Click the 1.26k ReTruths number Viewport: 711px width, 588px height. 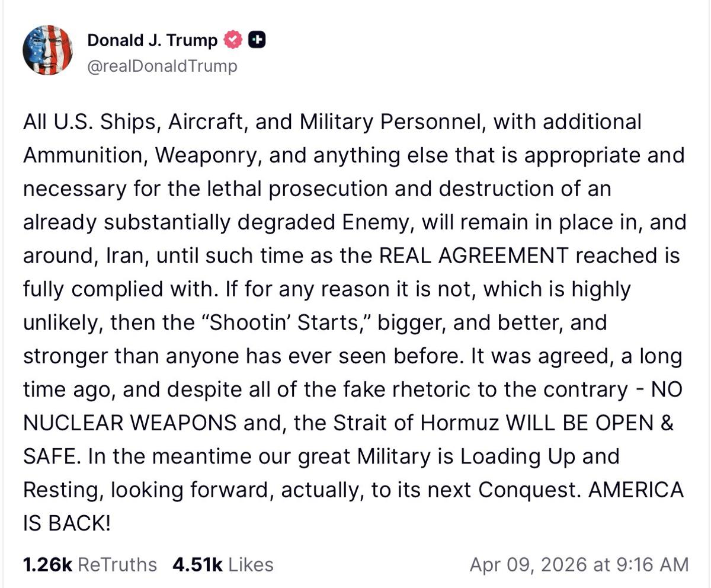47,564
